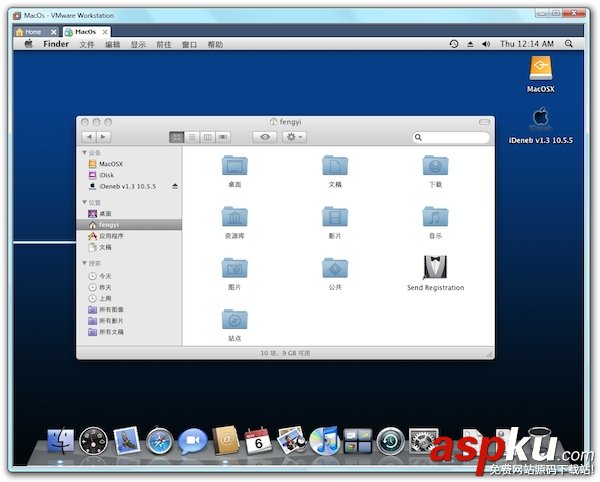
Task: Open the 公共 folder icon
Action: tap(335, 268)
